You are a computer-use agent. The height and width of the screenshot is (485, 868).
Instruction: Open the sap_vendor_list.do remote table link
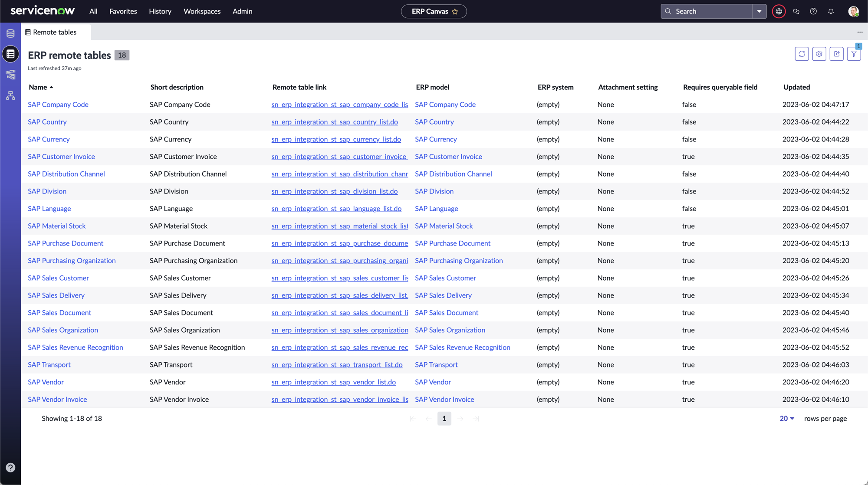(333, 382)
